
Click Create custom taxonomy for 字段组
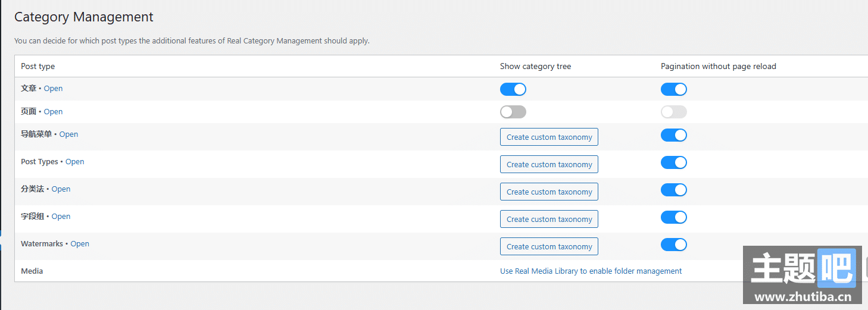click(549, 219)
